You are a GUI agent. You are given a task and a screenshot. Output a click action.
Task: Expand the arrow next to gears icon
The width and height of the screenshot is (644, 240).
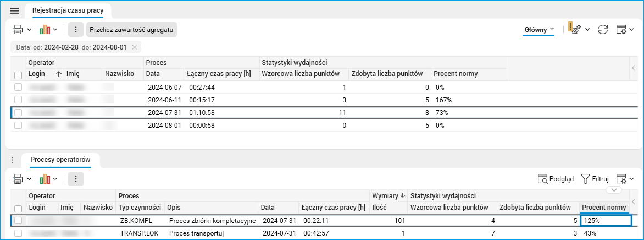pos(587,30)
